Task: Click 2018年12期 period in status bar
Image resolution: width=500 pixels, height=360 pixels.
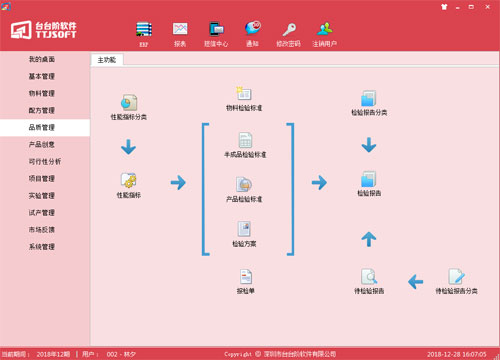Action: pos(53,354)
